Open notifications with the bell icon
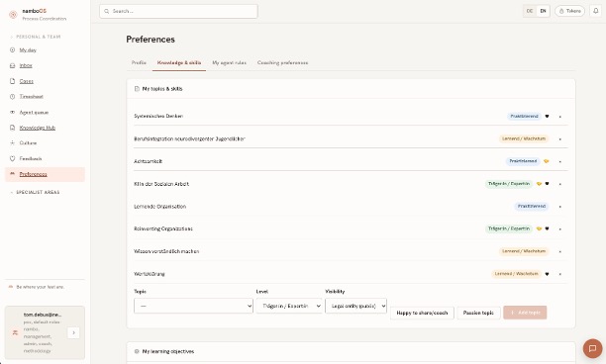Screen dimensions: 606x364 [595, 11]
